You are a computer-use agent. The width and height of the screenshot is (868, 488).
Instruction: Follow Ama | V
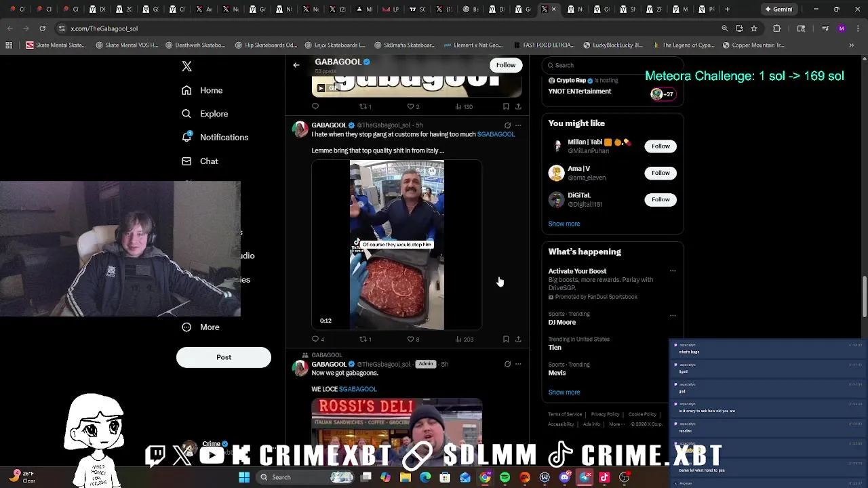[660, 173]
